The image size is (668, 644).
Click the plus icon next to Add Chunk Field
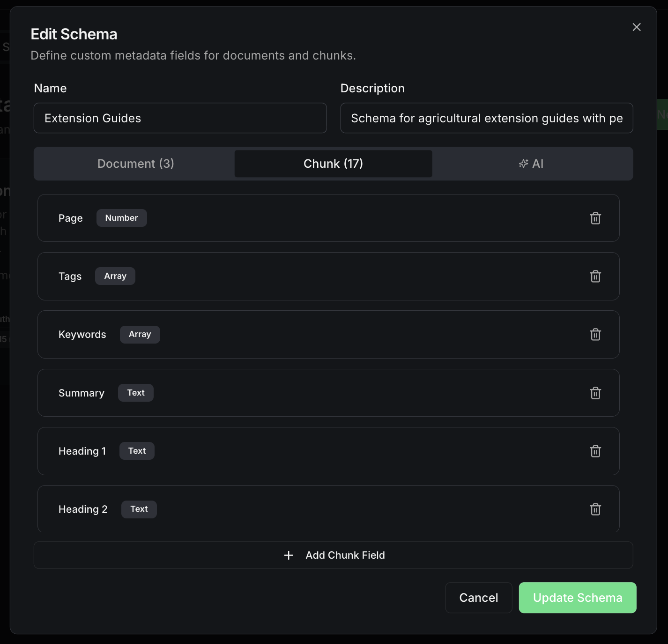click(288, 555)
